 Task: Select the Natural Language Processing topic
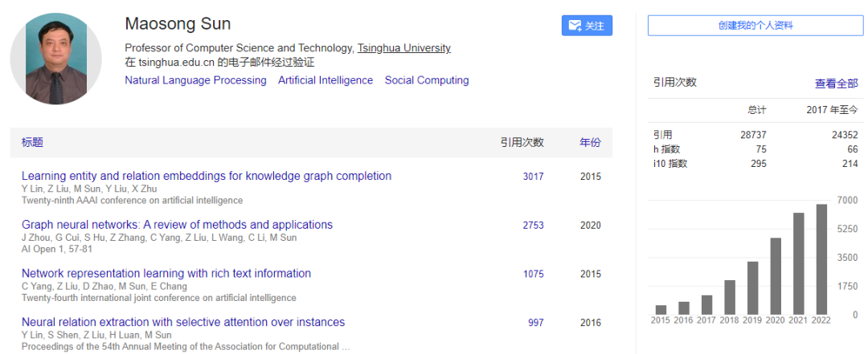[x=195, y=80]
